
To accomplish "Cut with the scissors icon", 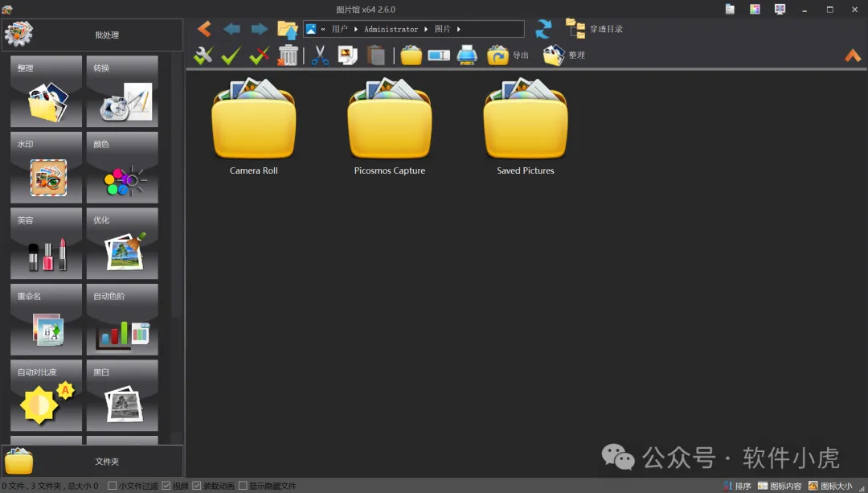I will coord(320,55).
